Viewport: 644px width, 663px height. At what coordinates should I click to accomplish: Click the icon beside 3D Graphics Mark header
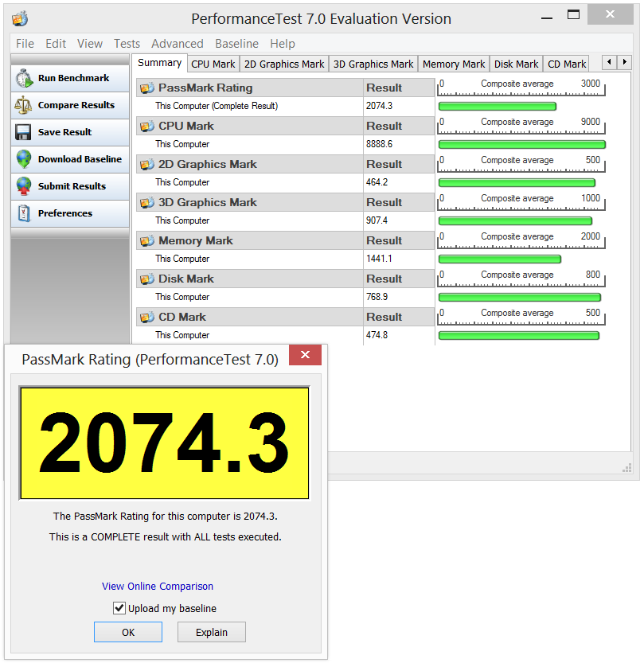pos(147,202)
